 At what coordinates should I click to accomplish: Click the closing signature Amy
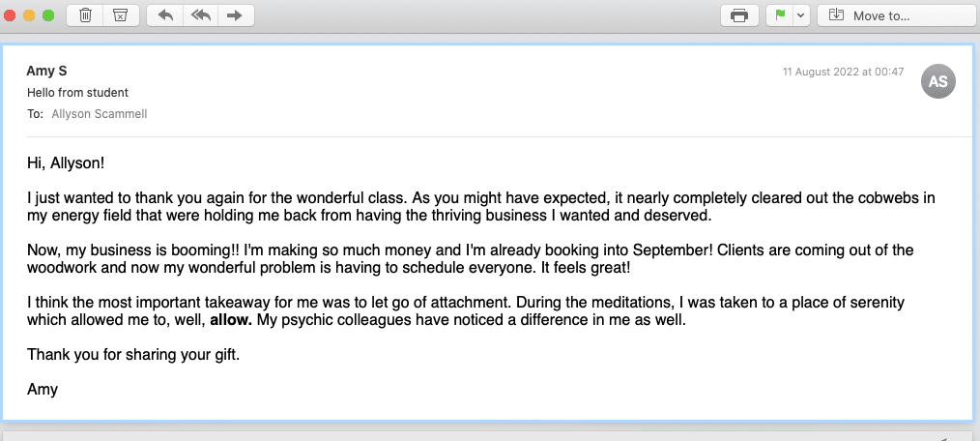[43, 390]
